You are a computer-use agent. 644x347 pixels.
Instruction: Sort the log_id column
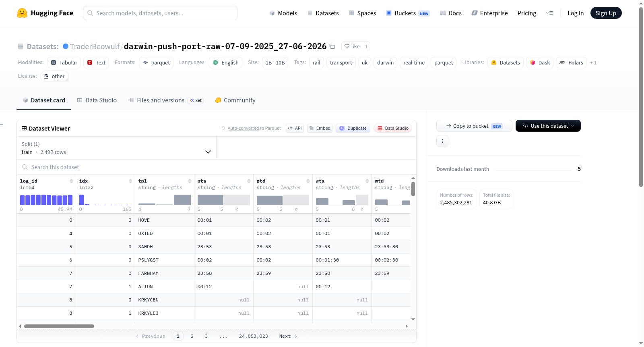71,181
